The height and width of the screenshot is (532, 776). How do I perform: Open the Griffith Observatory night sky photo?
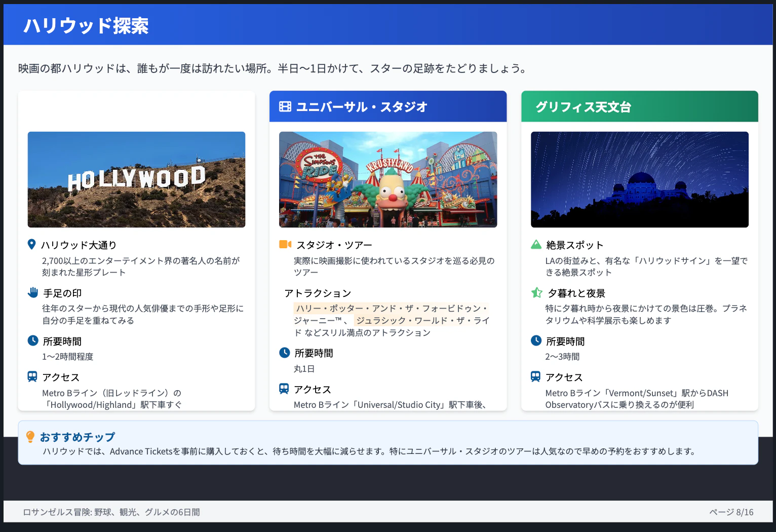pyautogui.click(x=640, y=179)
